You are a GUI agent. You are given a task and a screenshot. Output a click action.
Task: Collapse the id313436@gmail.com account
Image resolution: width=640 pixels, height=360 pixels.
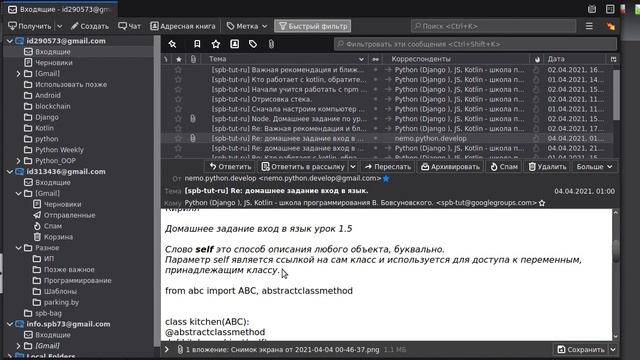click(x=10, y=171)
